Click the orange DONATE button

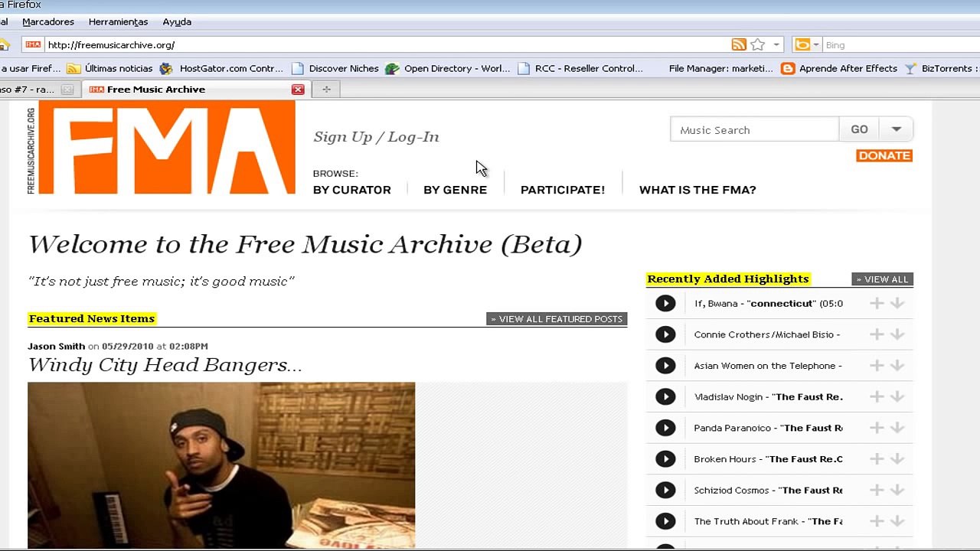tap(884, 155)
